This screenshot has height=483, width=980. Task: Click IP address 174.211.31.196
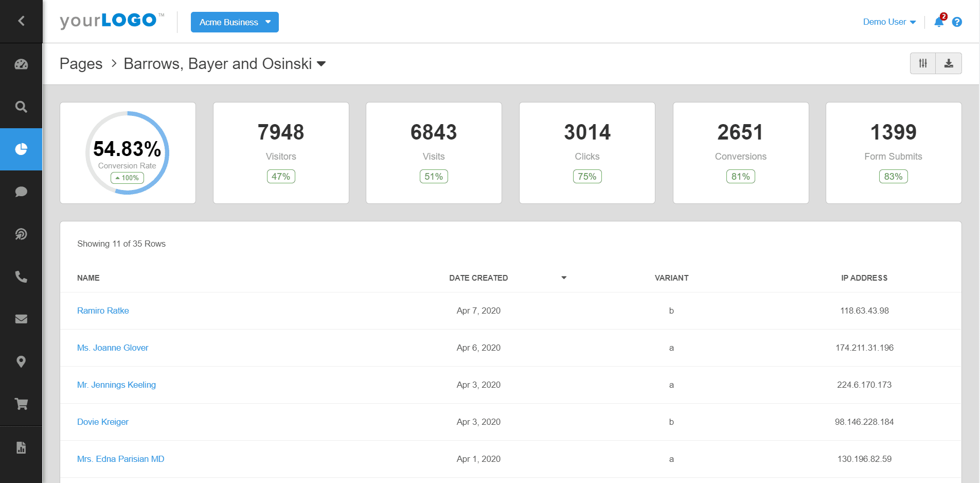[x=864, y=348]
